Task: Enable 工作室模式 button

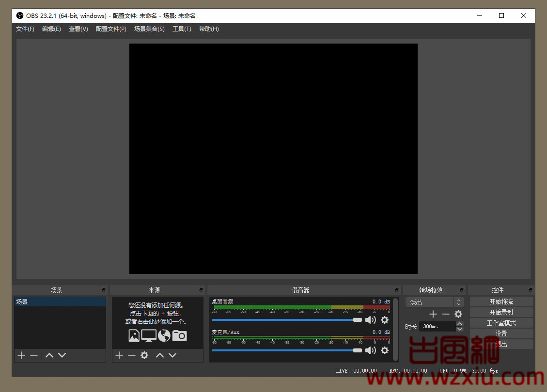Action: tap(501, 323)
